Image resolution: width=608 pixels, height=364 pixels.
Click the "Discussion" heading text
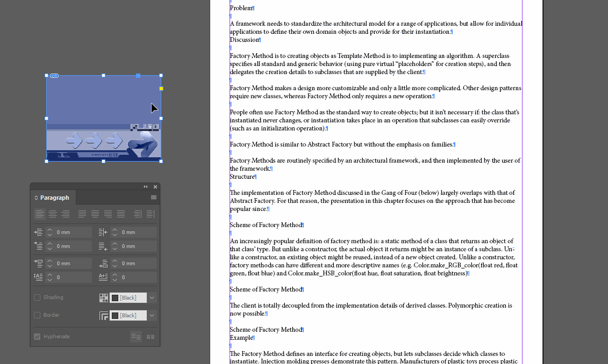coord(244,40)
